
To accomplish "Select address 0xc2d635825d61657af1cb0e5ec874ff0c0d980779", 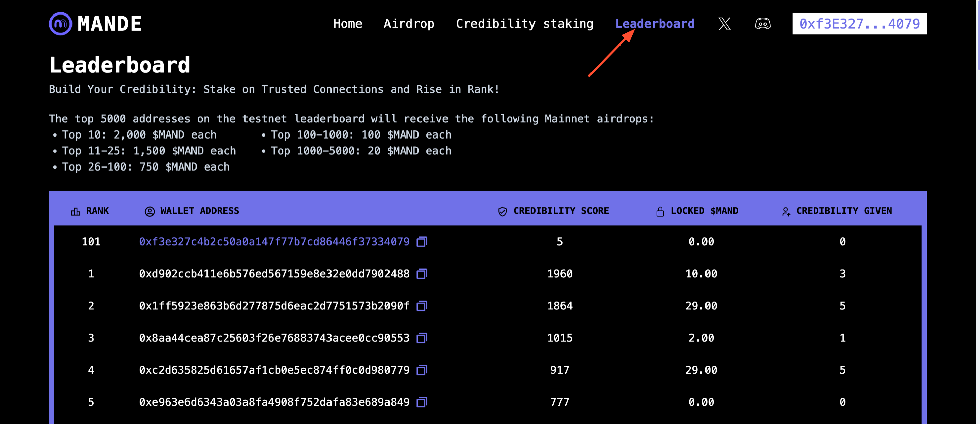I will pyautogui.click(x=274, y=370).
